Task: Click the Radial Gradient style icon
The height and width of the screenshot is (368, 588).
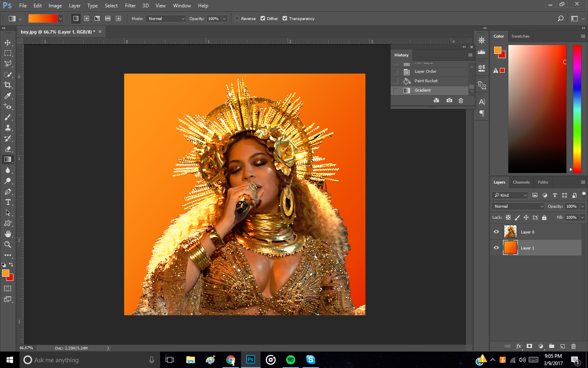Action: pos(87,18)
